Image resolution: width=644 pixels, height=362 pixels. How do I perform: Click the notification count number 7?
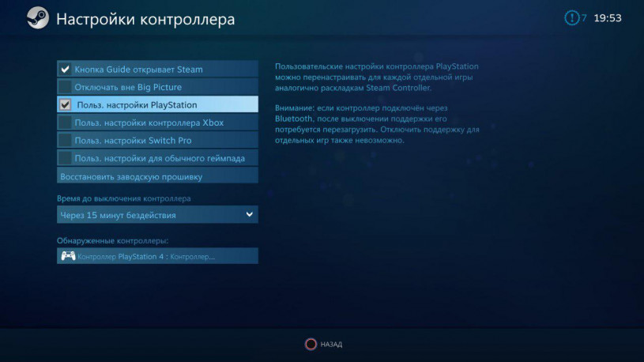(585, 18)
